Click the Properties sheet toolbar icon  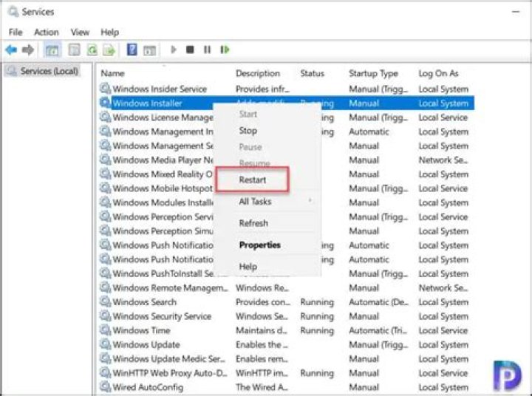click(x=74, y=50)
